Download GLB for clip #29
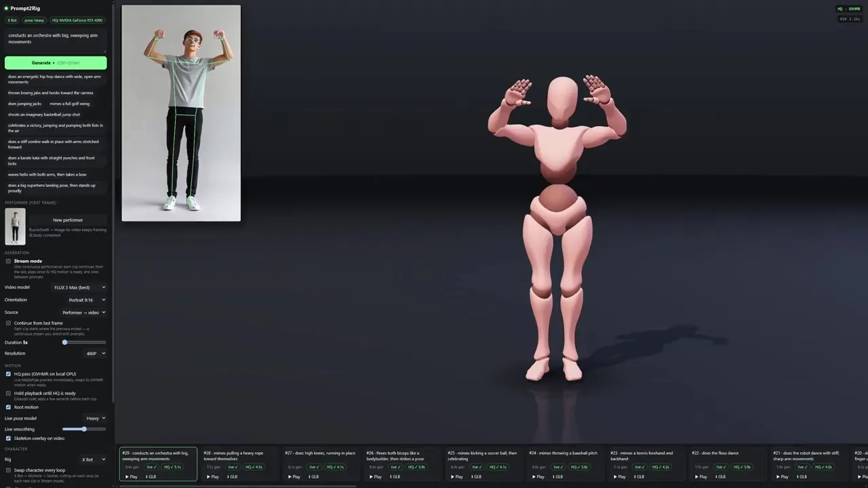Image resolution: width=868 pixels, height=488 pixels. [x=151, y=476]
